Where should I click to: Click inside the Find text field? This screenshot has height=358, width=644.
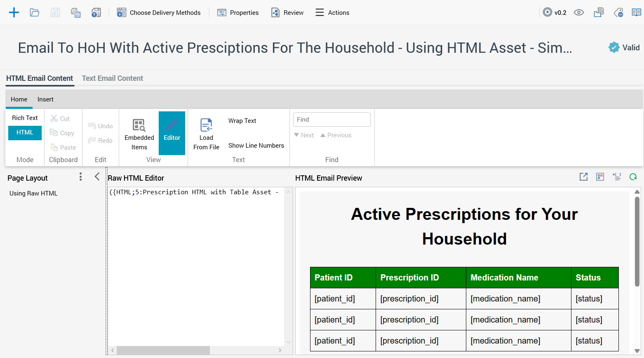click(331, 120)
